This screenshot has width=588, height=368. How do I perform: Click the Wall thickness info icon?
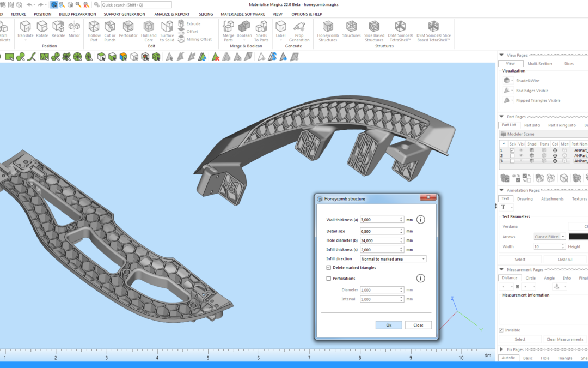[421, 220]
